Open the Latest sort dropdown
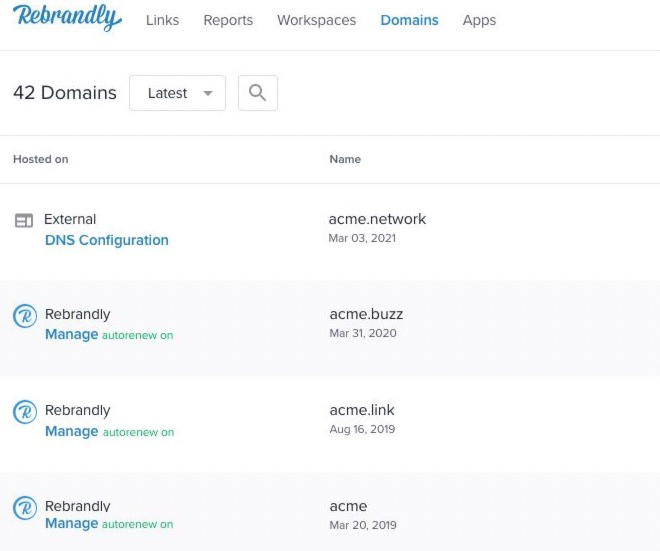660x551 pixels. pos(177,93)
